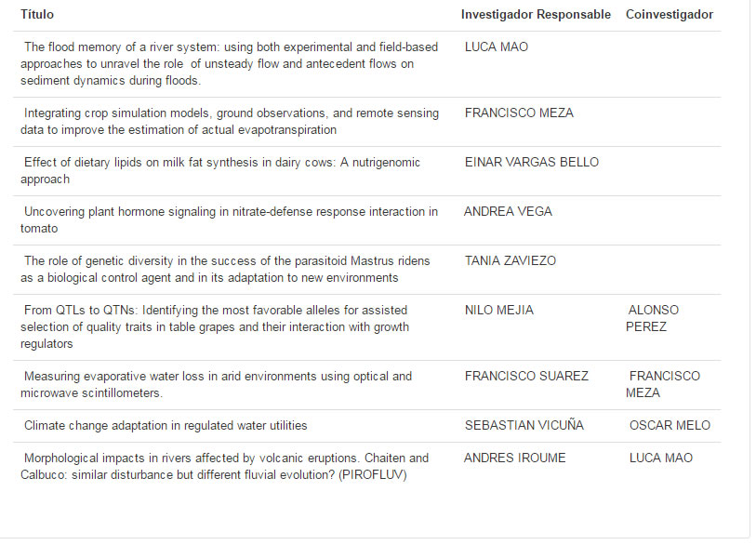The image size is (756, 558).
Task: Select the From QTLs to QTNs project title
Action: [x=216, y=326]
